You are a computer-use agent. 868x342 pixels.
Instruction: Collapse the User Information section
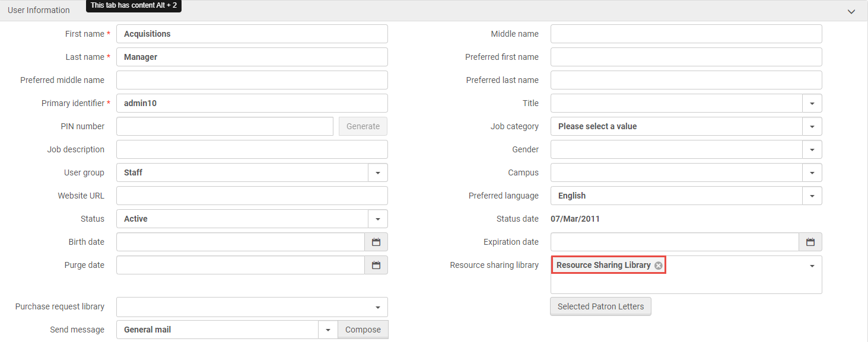pos(851,11)
